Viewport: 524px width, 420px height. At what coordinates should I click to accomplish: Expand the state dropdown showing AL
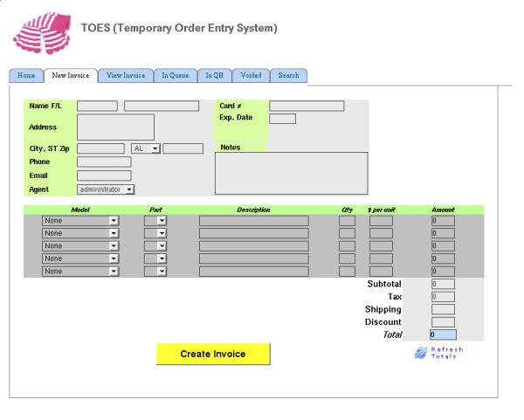tap(146, 148)
